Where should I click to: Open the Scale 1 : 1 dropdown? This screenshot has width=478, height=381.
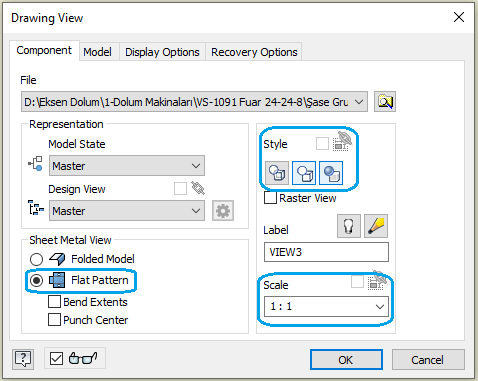(326, 306)
